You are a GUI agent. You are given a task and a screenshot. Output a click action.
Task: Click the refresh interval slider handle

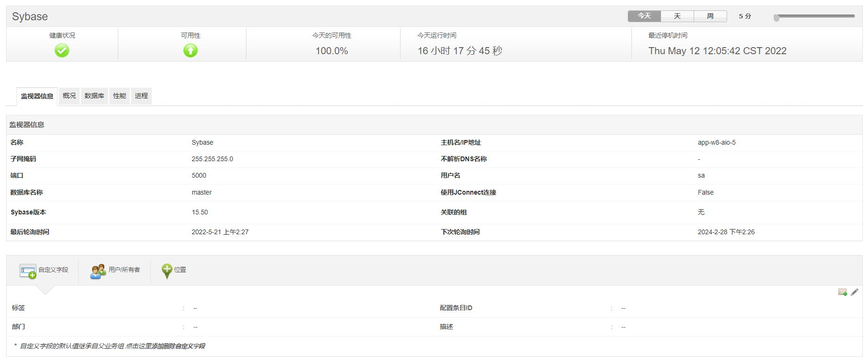(777, 18)
